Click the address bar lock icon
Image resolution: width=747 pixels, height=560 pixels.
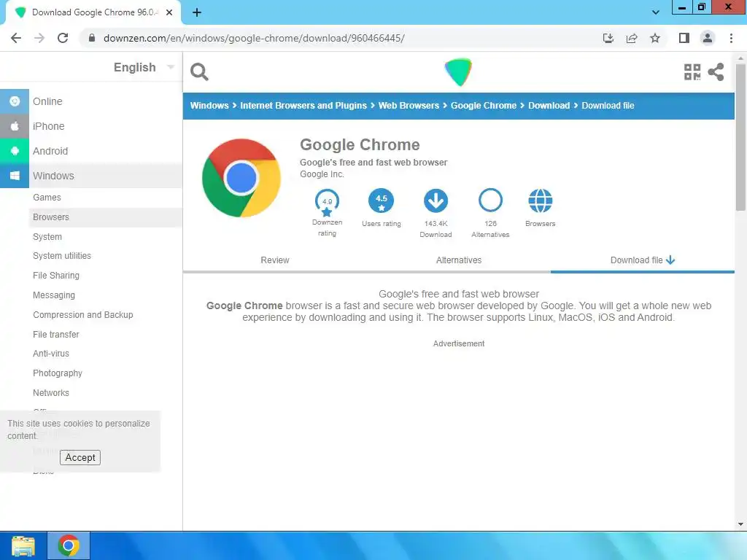pyautogui.click(x=92, y=38)
